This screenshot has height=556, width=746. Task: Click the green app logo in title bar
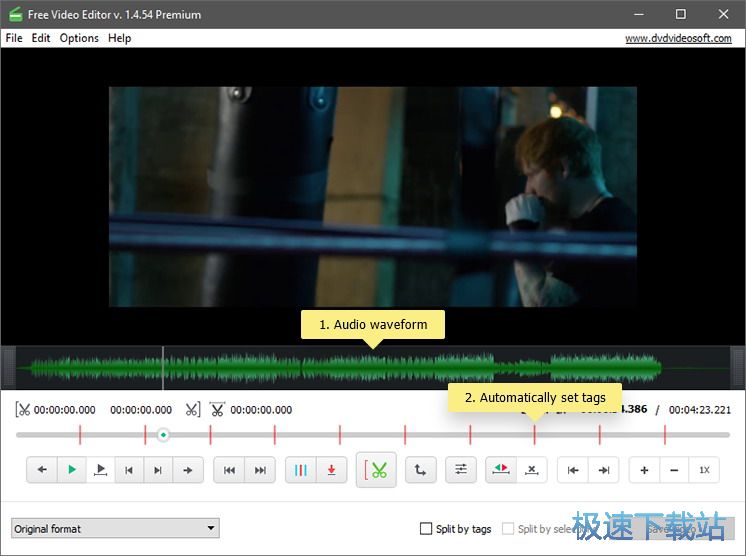point(15,14)
